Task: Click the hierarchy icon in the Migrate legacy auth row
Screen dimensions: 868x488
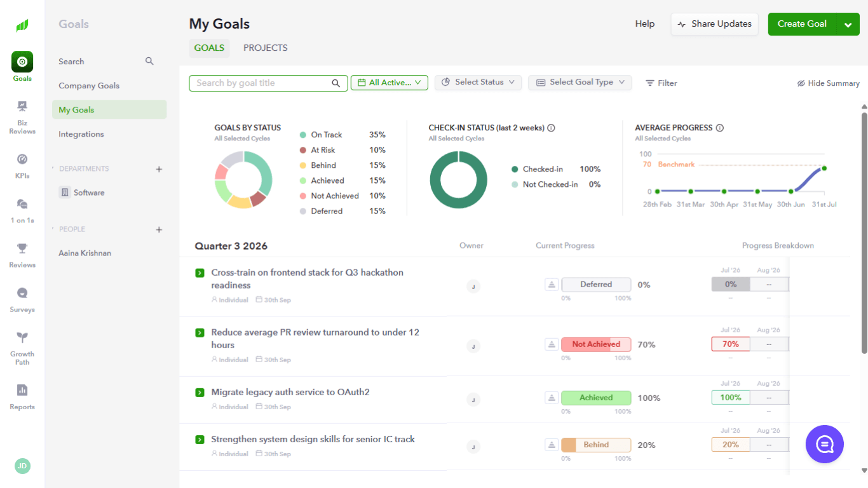Action: tap(552, 398)
